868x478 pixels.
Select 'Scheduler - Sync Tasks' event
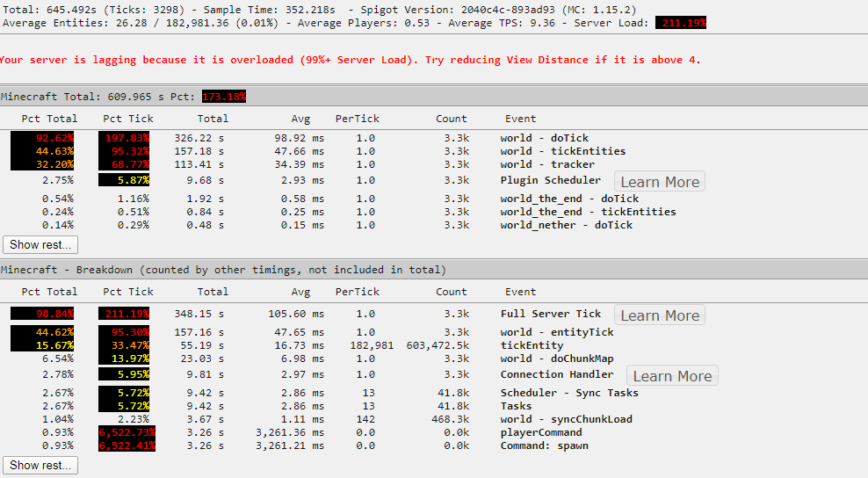[x=569, y=392]
